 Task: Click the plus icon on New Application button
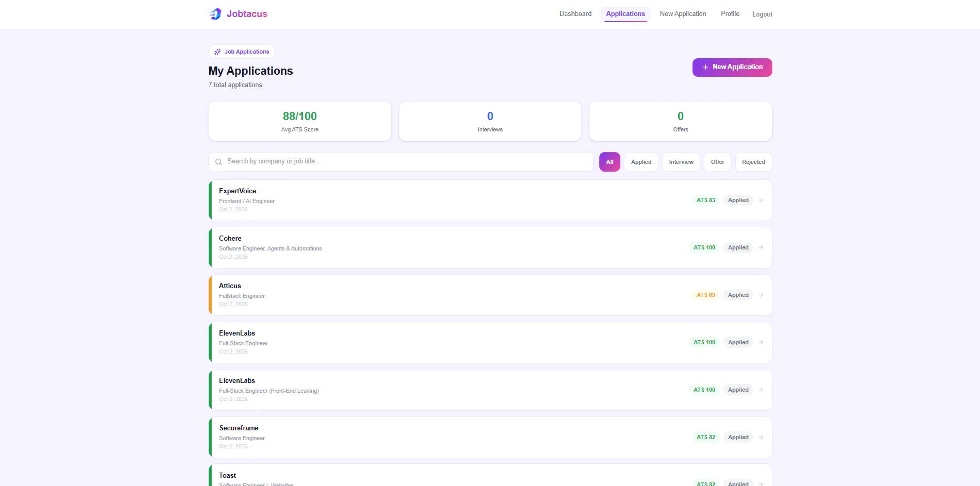(x=705, y=67)
